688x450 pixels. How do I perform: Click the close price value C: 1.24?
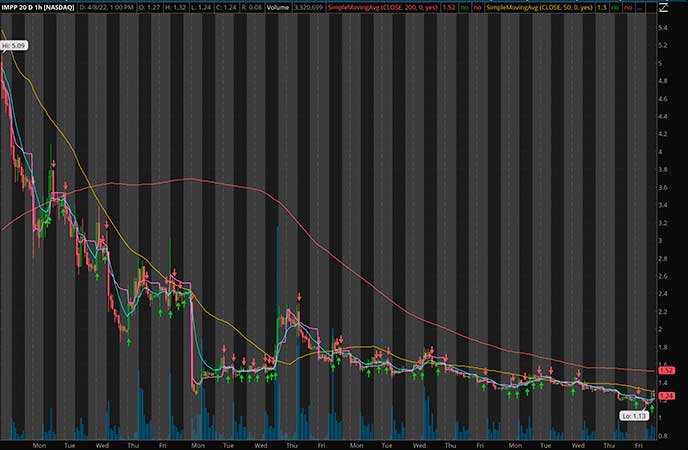click(226, 7)
